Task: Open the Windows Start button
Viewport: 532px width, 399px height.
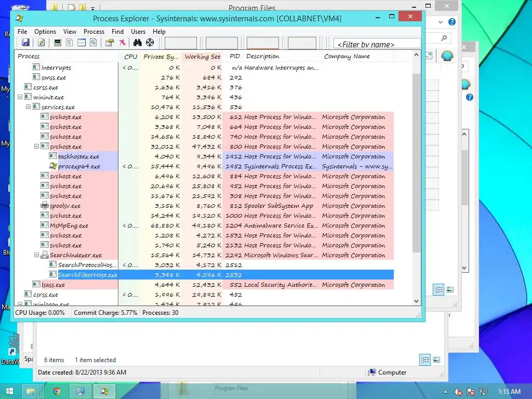Action: pos(9,391)
